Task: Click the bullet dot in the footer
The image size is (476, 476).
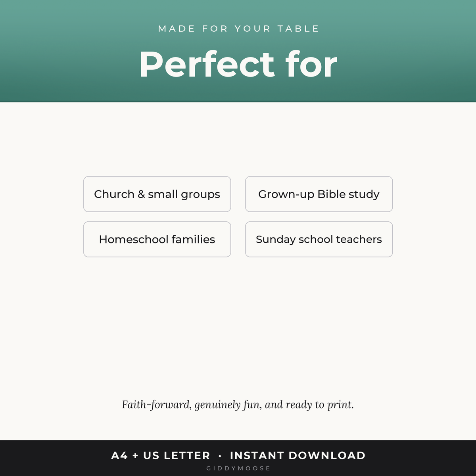Action: click(x=220, y=456)
